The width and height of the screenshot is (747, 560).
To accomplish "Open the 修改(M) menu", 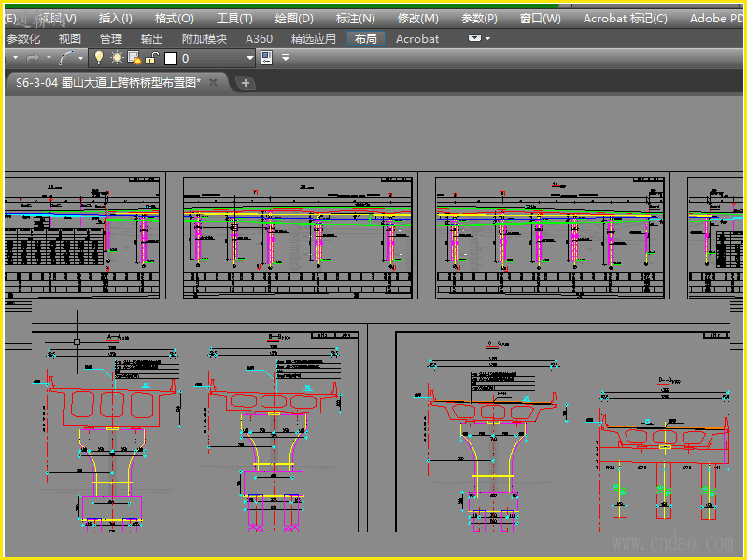I will [x=417, y=18].
